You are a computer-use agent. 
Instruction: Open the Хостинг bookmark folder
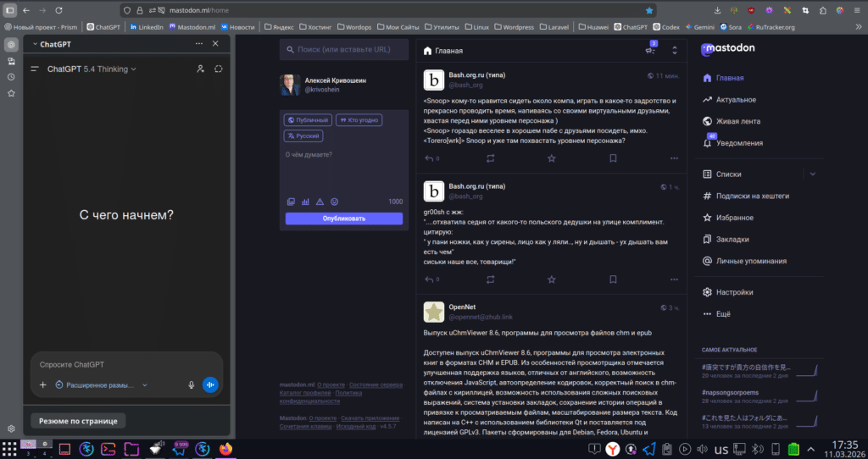click(x=317, y=26)
